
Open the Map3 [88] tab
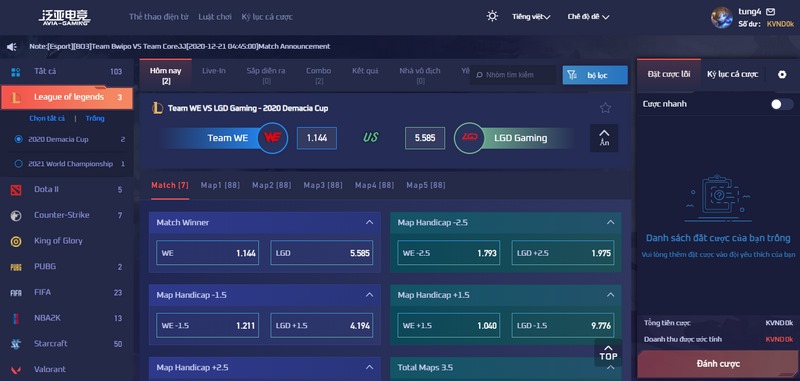pyautogui.click(x=323, y=185)
